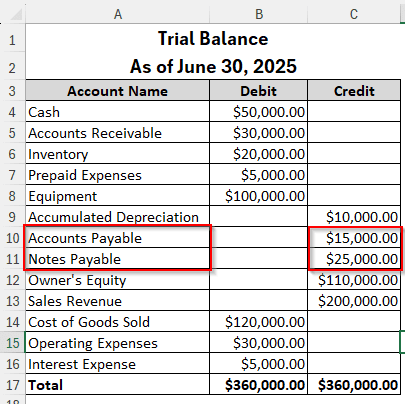Click the total debit $360,000.00 cell

[258, 385]
